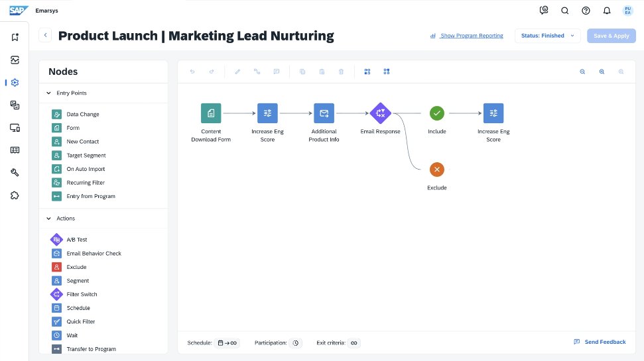This screenshot has width=644, height=361.
Task: Click the zoom in magnifier icon
Action: pyautogui.click(x=602, y=72)
